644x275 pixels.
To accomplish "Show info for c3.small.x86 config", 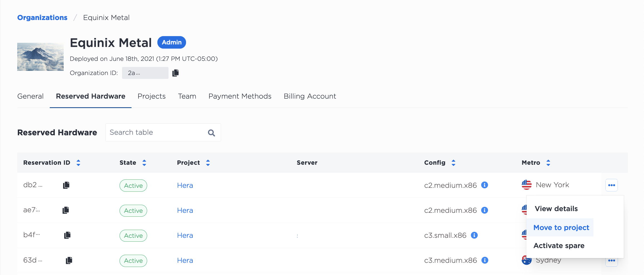I will tap(474, 235).
